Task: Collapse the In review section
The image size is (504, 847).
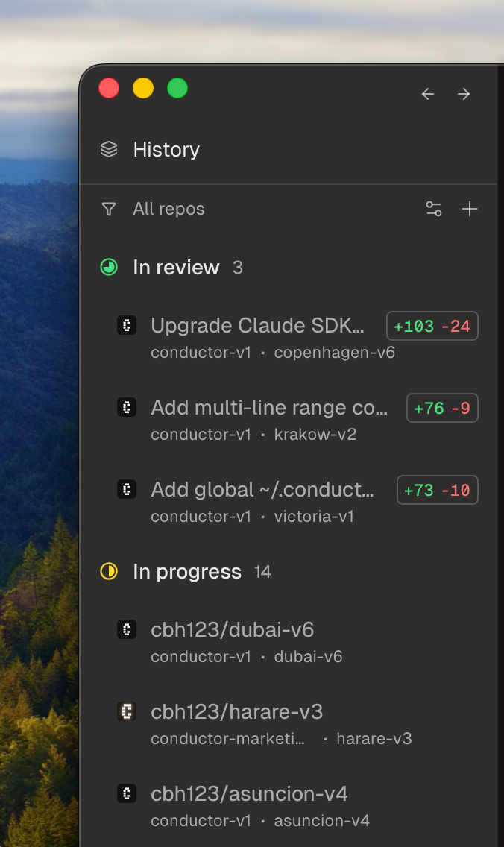Action: pyautogui.click(x=176, y=267)
